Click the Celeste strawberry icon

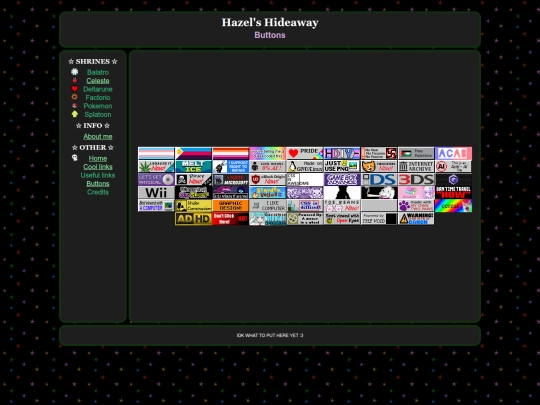(x=75, y=80)
